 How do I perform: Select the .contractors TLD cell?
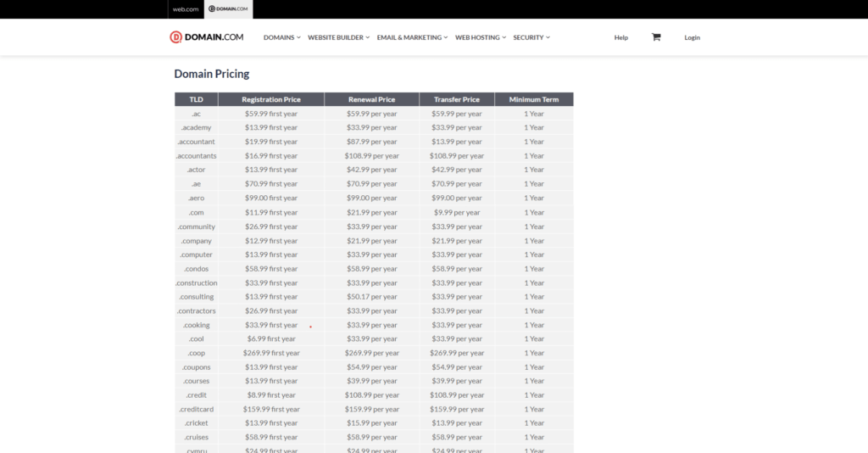tap(197, 310)
